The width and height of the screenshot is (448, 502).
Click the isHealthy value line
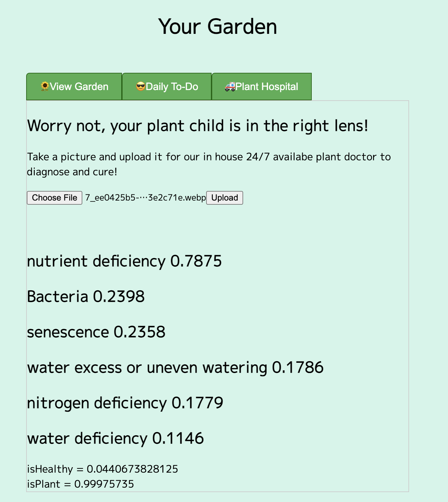pyautogui.click(x=102, y=469)
